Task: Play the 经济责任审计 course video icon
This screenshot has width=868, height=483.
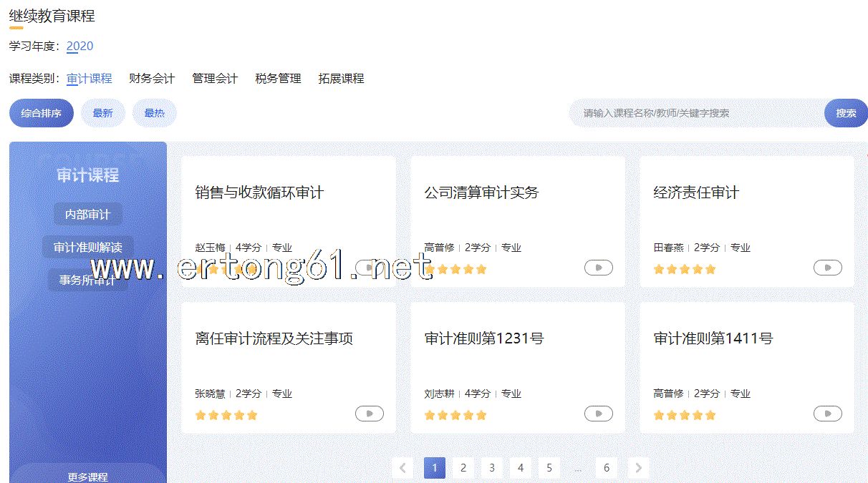Action: [827, 268]
